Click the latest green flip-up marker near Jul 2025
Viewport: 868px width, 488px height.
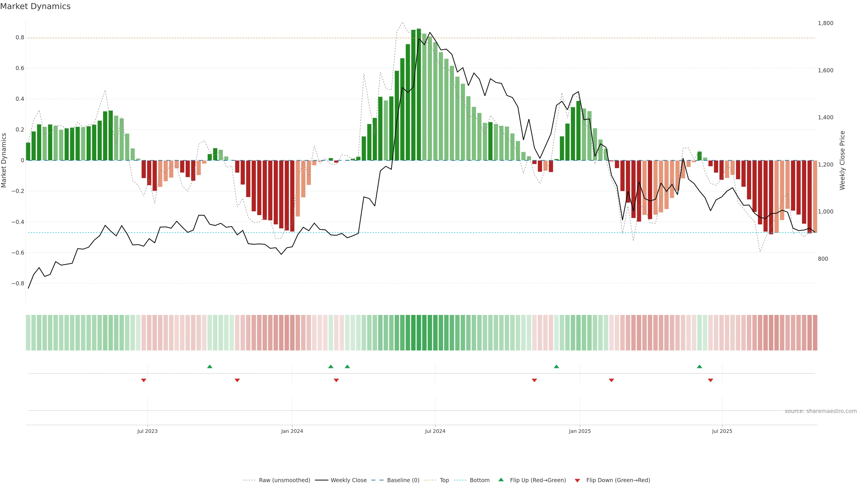699,366
